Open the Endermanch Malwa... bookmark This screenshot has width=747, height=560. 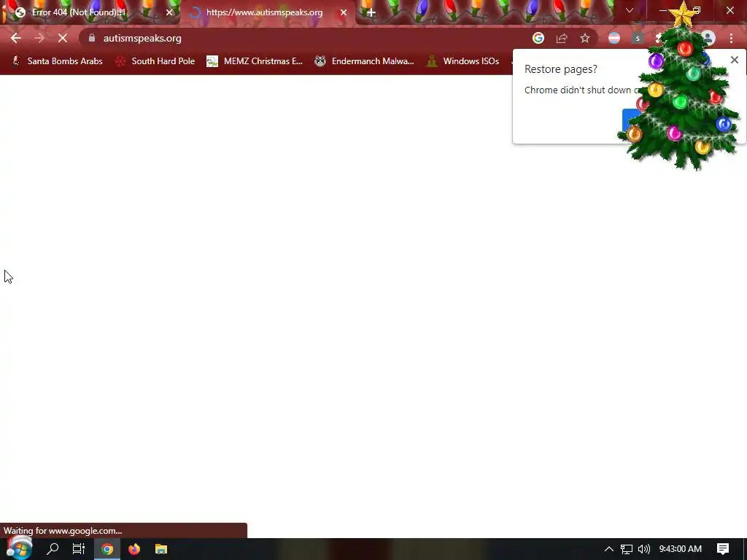tap(365, 61)
